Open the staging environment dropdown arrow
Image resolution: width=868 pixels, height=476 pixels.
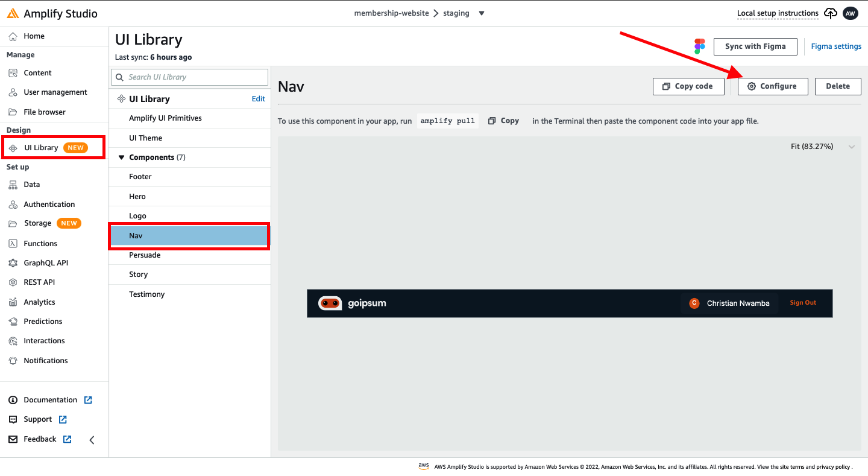(482, 13)
